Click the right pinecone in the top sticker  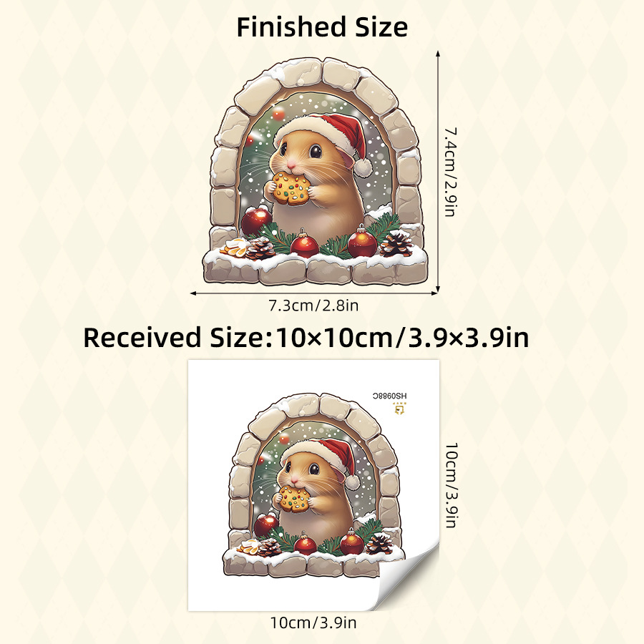pos(396,243)
